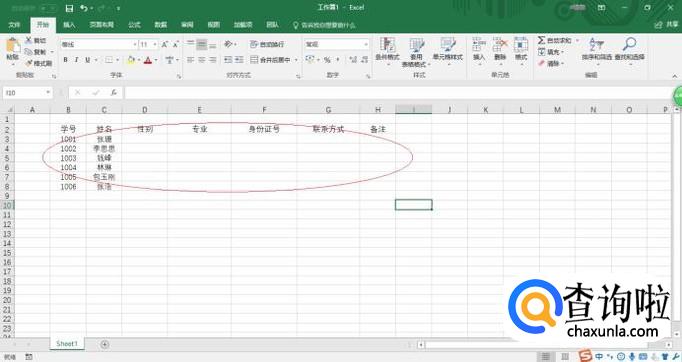
Task: Open Conditional Formatting icon
Action: (x=387, y=45)
